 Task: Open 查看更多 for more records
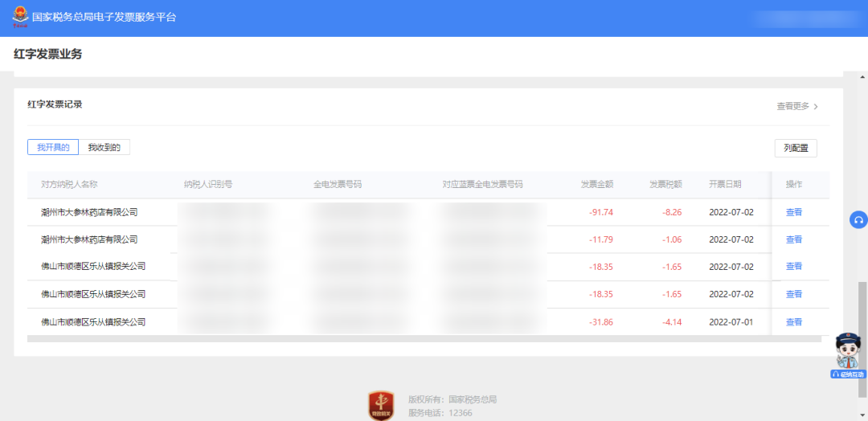(x=792, y=106)
